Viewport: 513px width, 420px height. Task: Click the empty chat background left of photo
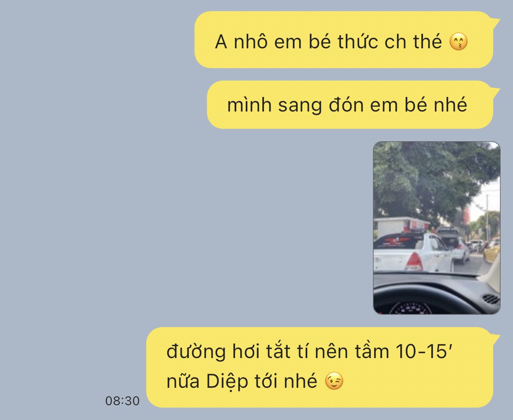pos(186,228)
